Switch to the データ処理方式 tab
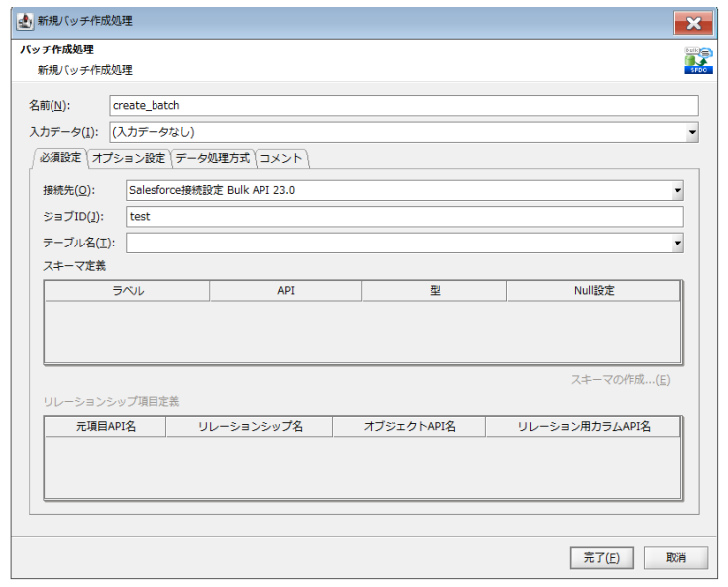Image resolution: width=728 pixels, height=587 pixels. click(x=213, y=158)
